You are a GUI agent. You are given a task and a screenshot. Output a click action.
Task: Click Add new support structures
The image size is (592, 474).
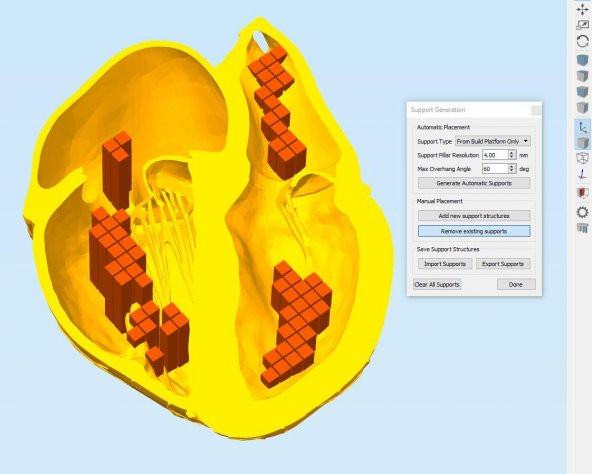tap(474, 216)
